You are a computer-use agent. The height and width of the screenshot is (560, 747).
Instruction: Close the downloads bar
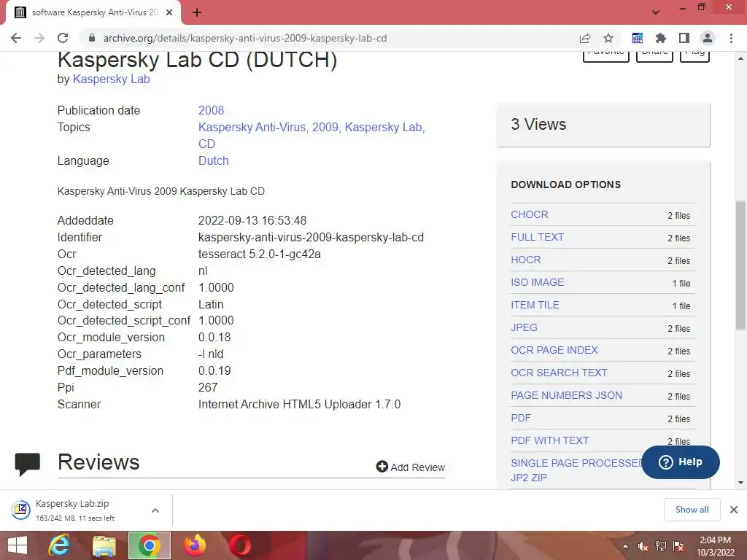tap(734, 510)
